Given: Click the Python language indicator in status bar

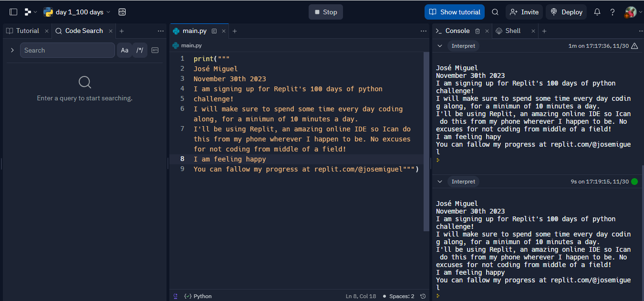Looking at the screenshot, I should coord(198,296).
